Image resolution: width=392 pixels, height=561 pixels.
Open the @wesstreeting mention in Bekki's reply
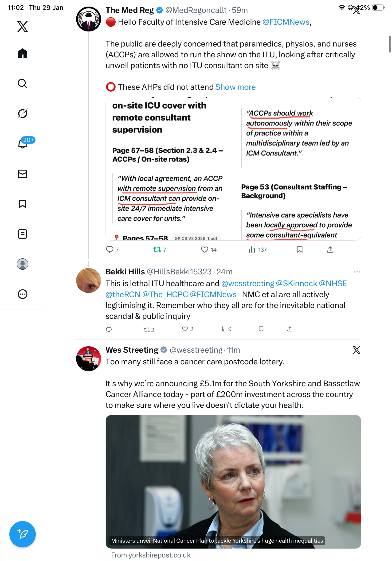[x=247, y=283]
